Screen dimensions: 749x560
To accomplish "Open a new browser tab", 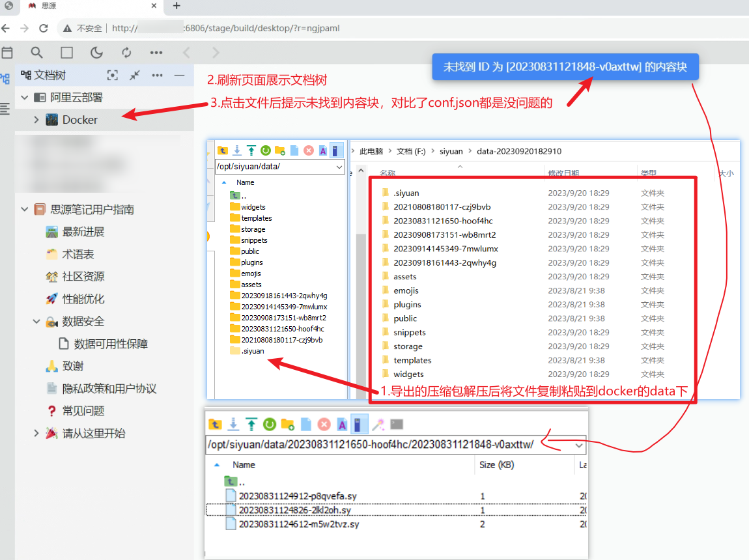I will (x=177, y=6).
